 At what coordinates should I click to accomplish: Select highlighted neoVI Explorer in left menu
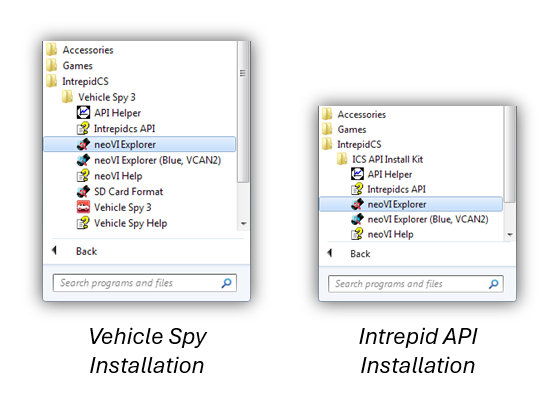(139, 144)
